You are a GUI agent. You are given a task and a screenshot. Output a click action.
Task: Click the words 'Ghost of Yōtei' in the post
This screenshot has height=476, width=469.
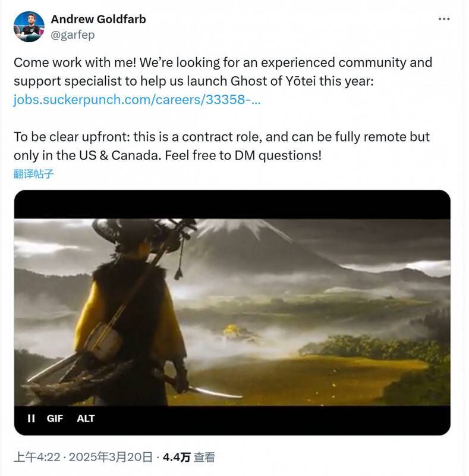coord(273,81)
